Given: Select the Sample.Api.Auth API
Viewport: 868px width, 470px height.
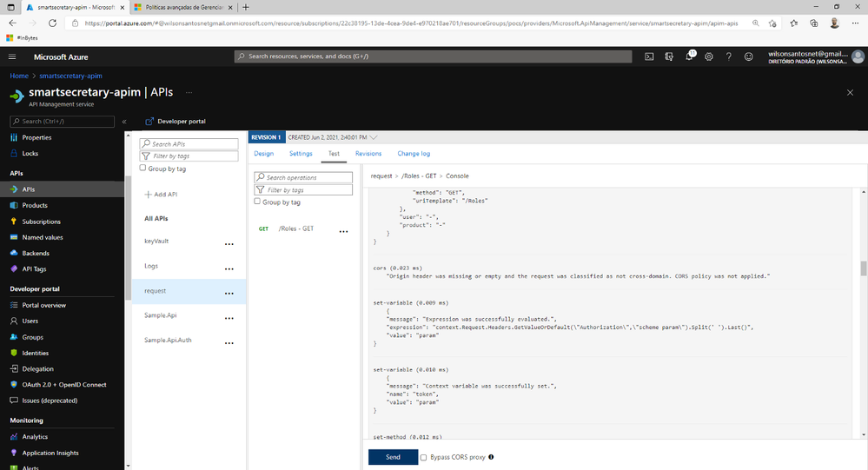Looking at the screenshot, I should point(169,340).
